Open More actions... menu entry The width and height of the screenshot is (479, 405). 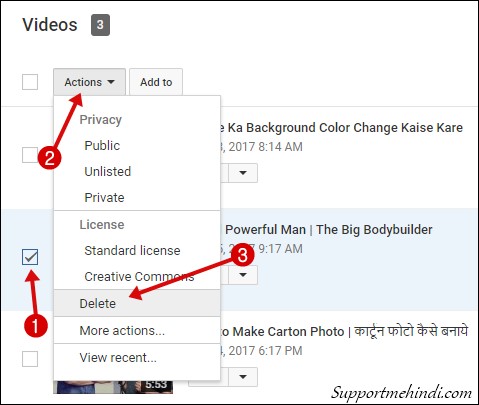(137, 331)
